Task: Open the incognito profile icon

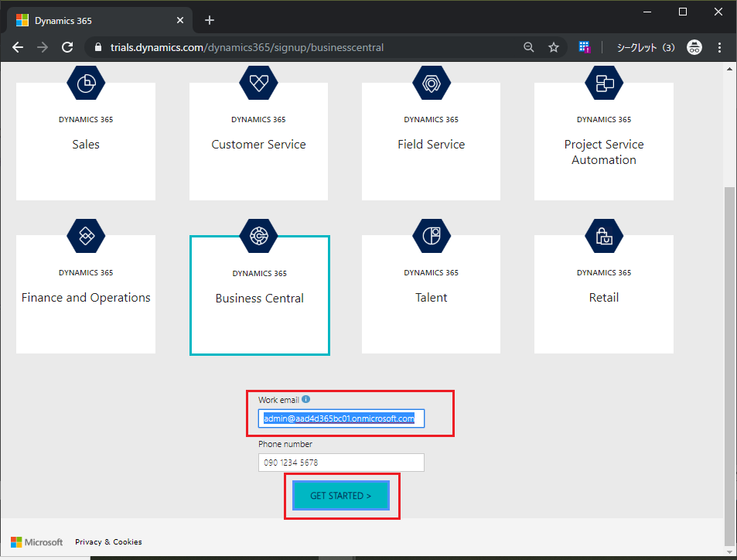Action: point(694,47)
